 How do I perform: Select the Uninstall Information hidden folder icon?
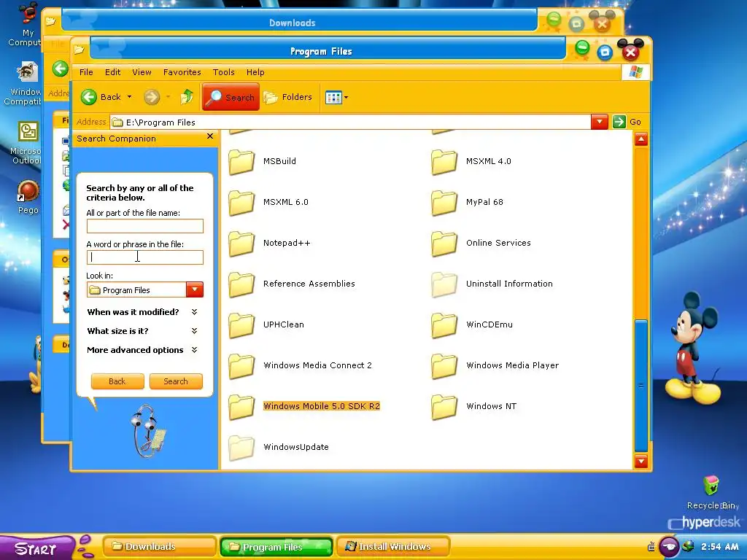click(444, 285)
